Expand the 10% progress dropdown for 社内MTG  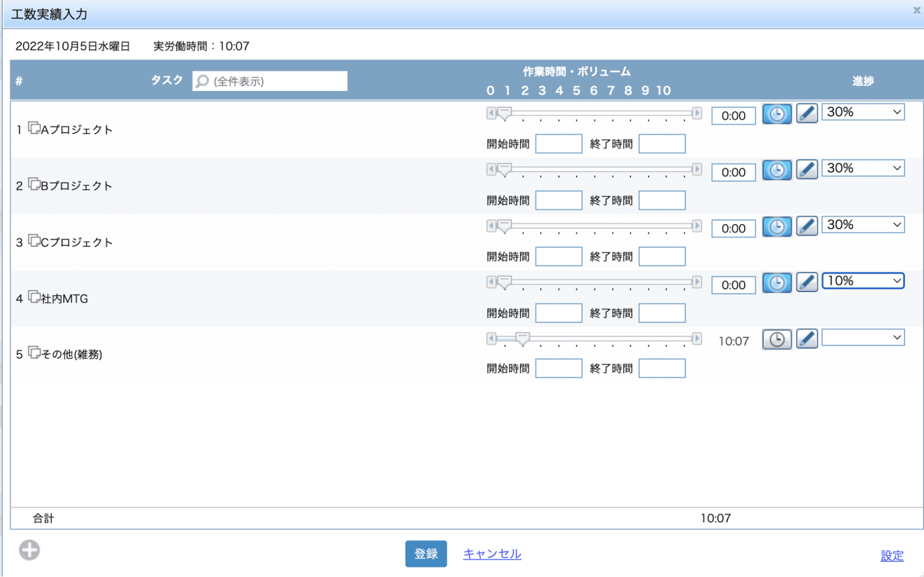(x=862, y=281)
